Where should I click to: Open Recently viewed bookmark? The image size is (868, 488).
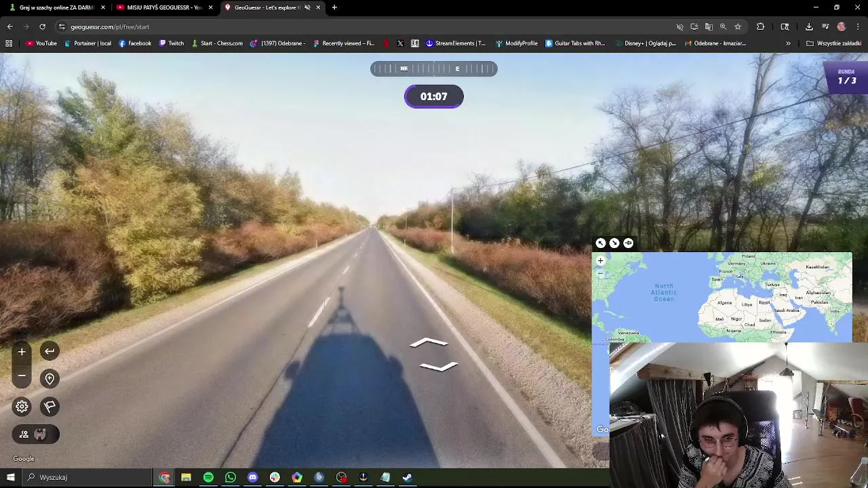coord(343,43)
